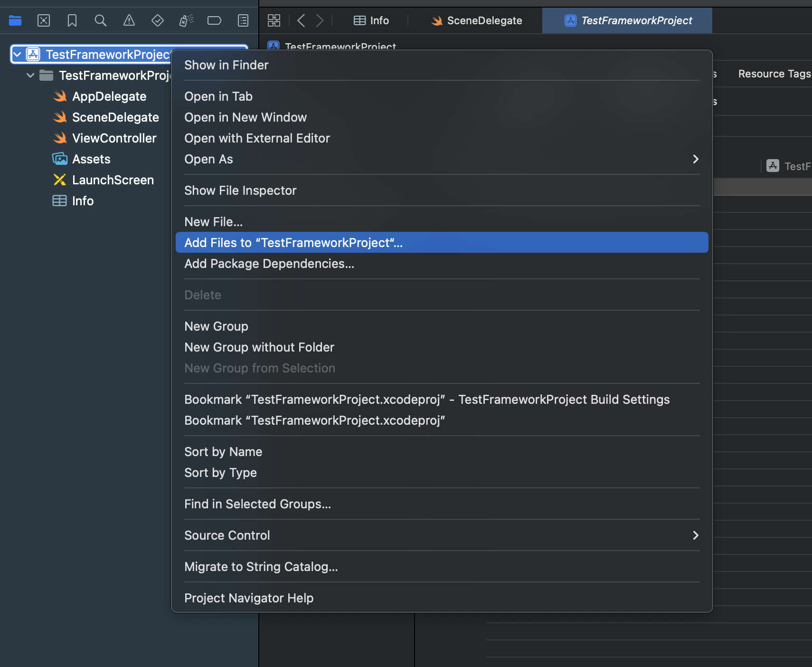Collapse the TestFrameworkProject folder group chevron
The image size is (812, 667).
click(x=30, y=76)
